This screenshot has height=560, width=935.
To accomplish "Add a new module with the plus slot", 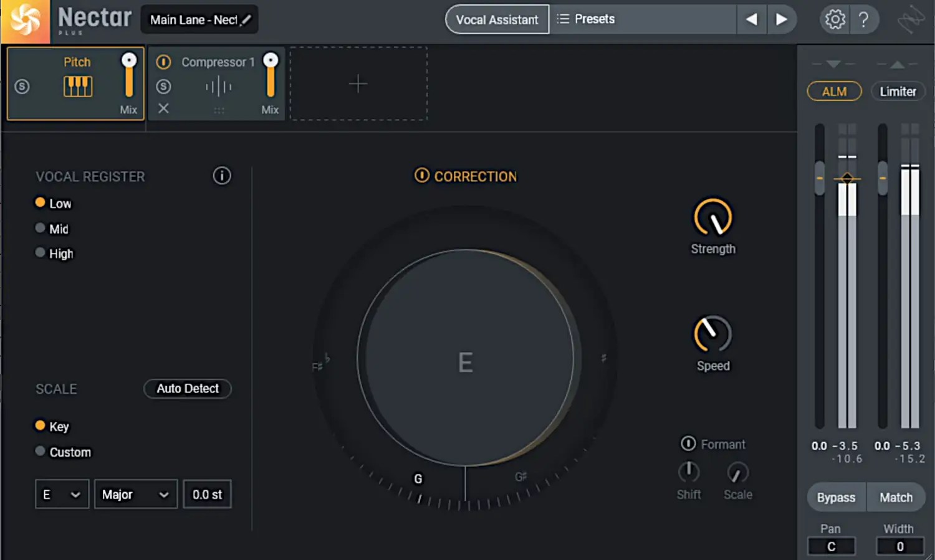I will tap(358, 83).
